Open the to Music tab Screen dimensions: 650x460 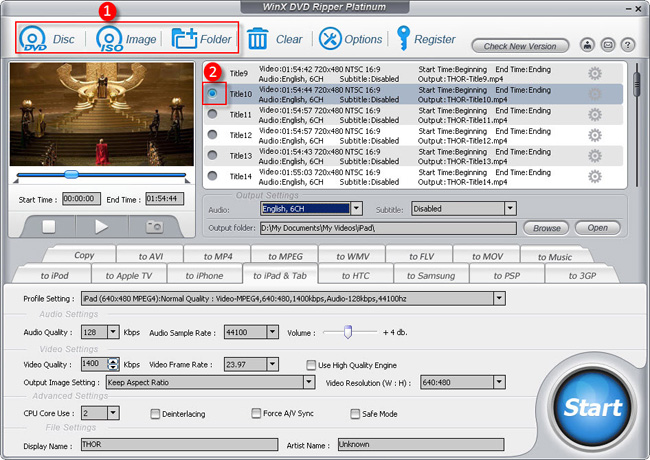(x=555, y=257)
